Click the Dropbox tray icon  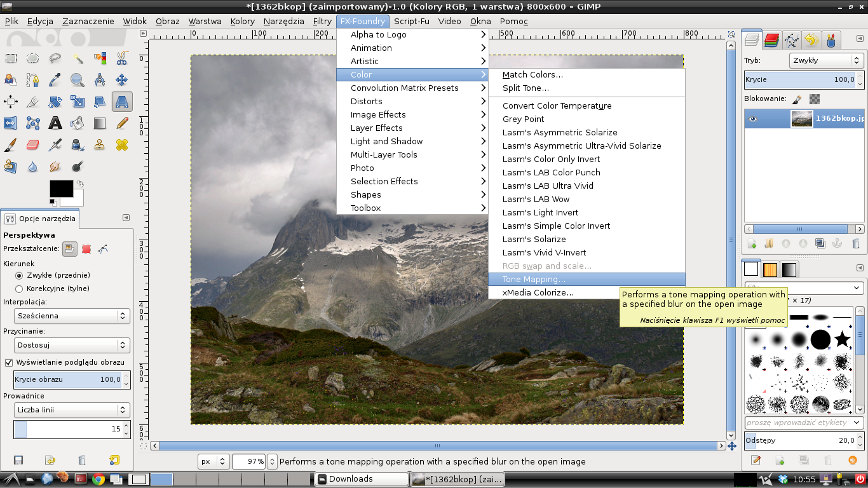coord(782,479)
